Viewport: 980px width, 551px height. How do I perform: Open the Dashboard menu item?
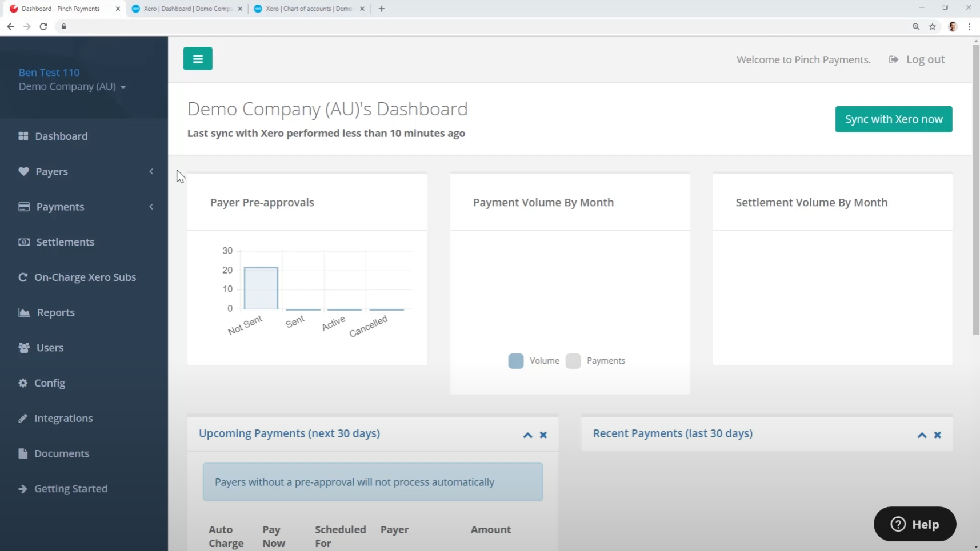(x=84, y=136)
